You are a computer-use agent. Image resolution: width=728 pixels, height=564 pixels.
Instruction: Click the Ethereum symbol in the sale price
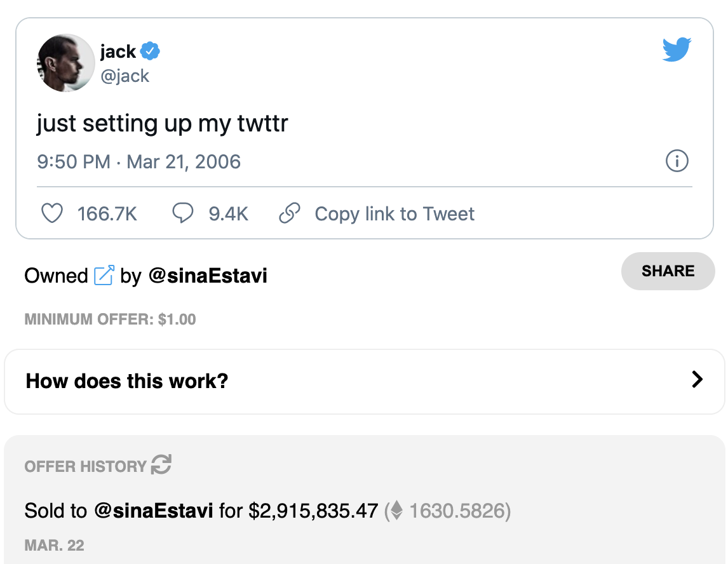pyautogui.click(x=396, y=511)
